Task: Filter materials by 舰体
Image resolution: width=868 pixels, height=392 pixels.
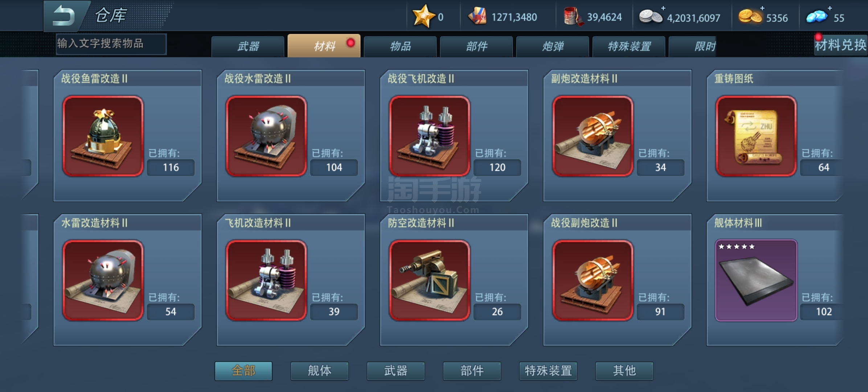Action: coord(320,371)
